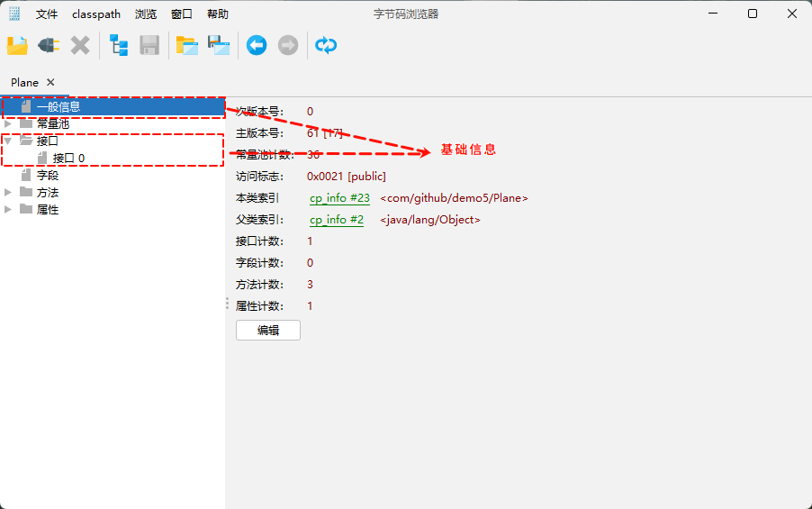This screenshot has height=509, width=812.
Task: Click the gray X close-file toolbar icon
Action: pyautogui.click(x=80, y=45)
